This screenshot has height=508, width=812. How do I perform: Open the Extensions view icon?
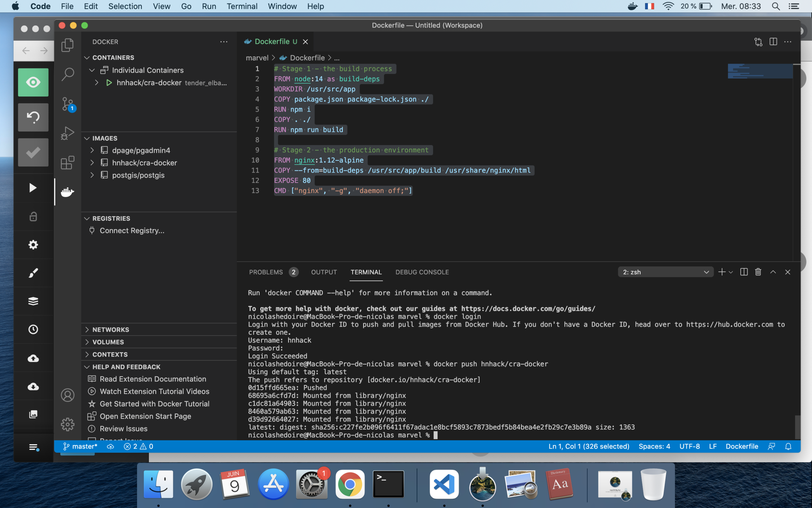click(x=68, y=163)
